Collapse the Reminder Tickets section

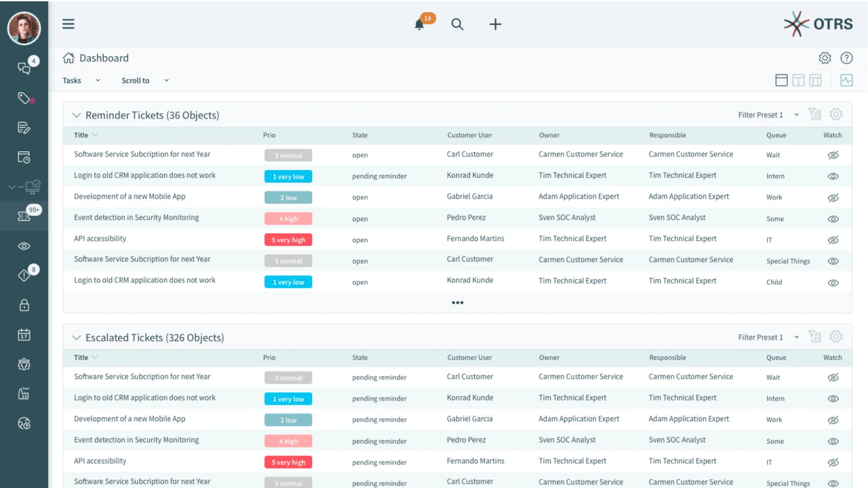tap(76, 115)
